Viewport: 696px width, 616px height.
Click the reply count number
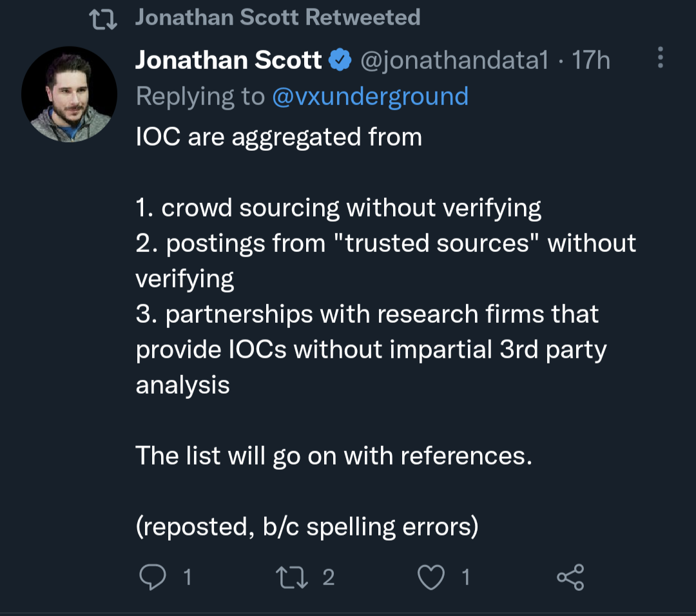click(187, 577)
